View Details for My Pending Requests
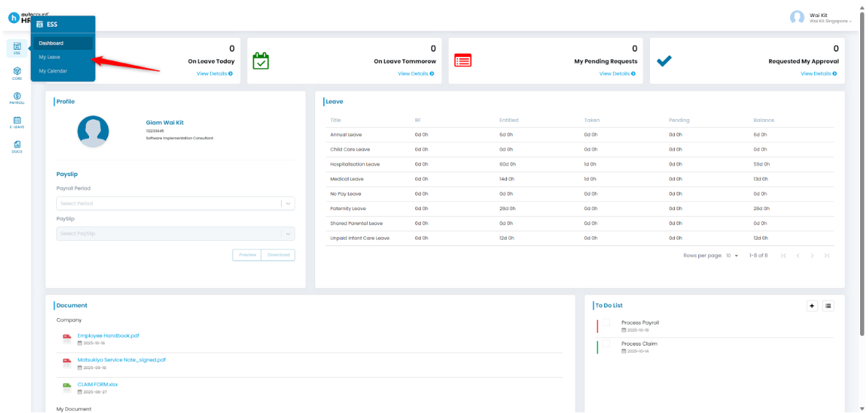The width and height of the screenshot is (868, 413). pos(618,74)
